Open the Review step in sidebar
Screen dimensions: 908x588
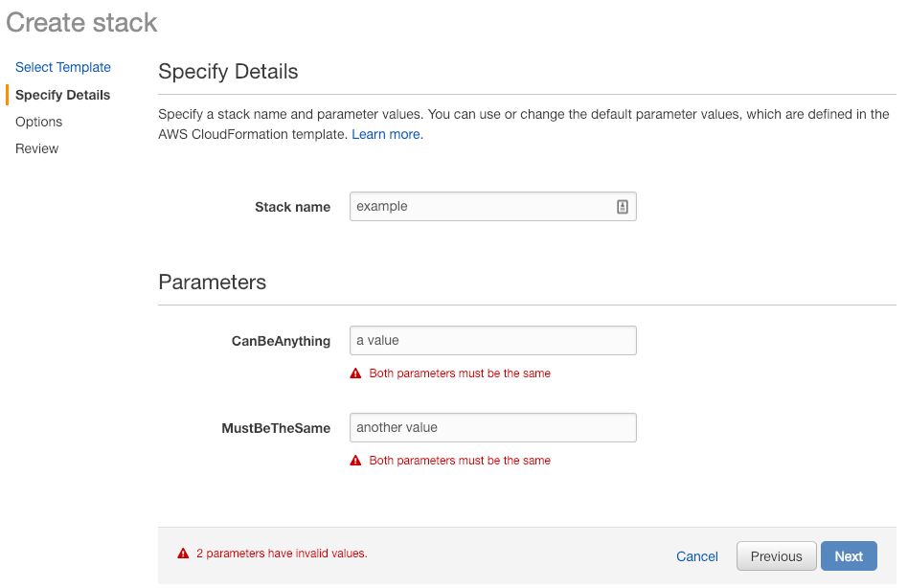point(37,148)
